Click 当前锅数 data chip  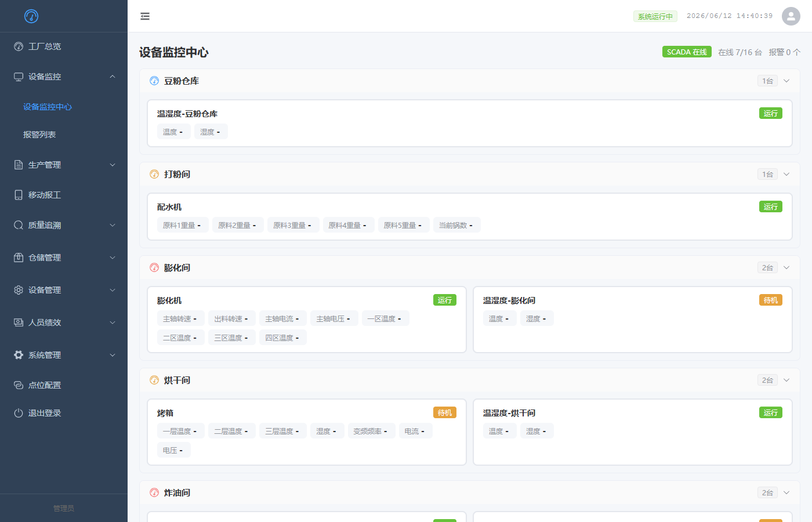456,225
